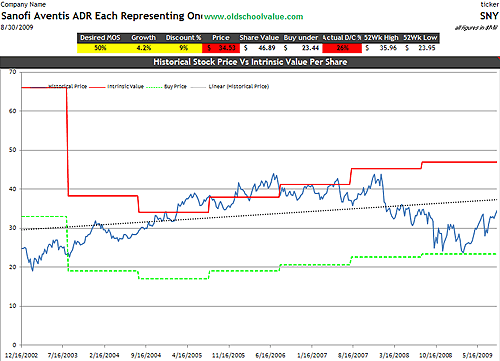Click the Desired MOS column header

[100, 38]
